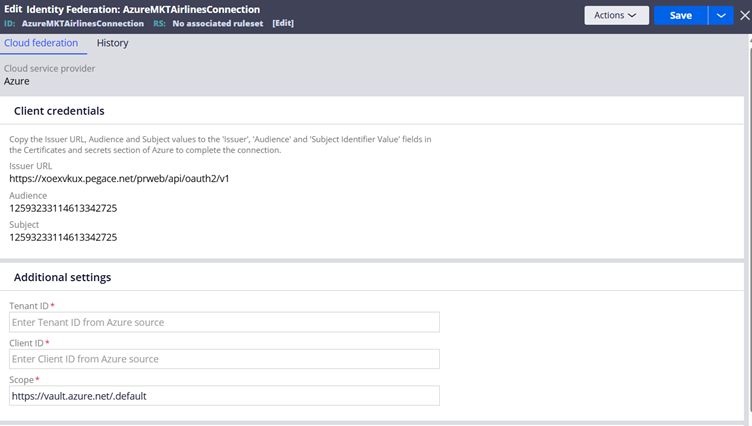This screenshot has height=426, width=752.
Task: Click the Client credentials section header
Action: 59,111
